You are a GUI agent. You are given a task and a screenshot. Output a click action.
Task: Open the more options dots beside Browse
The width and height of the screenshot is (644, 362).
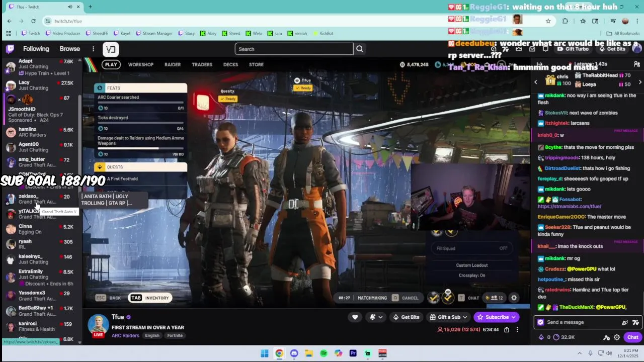[93, 49]
